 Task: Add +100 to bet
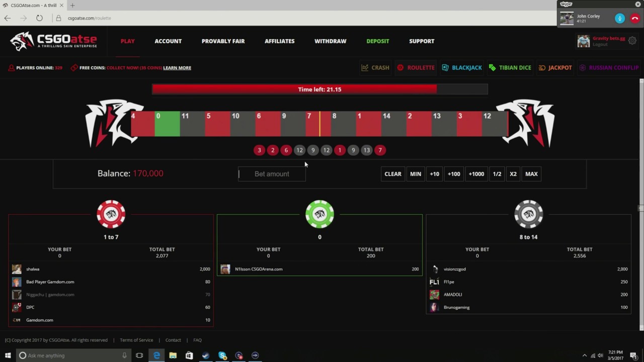454,174
